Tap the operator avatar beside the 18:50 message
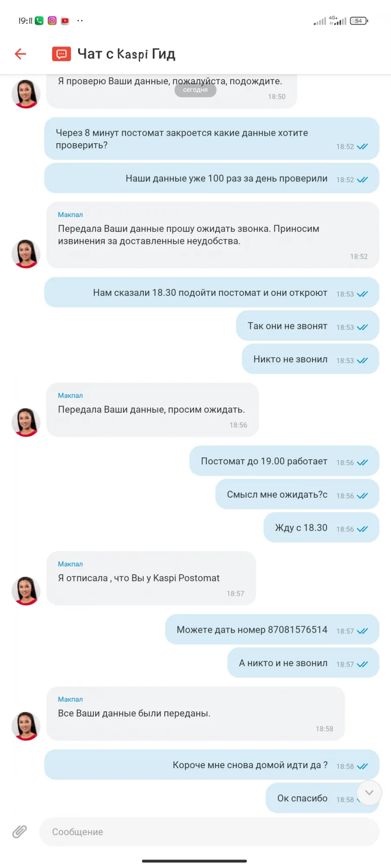The image size is (391, 868). click(x=26, y=93)
